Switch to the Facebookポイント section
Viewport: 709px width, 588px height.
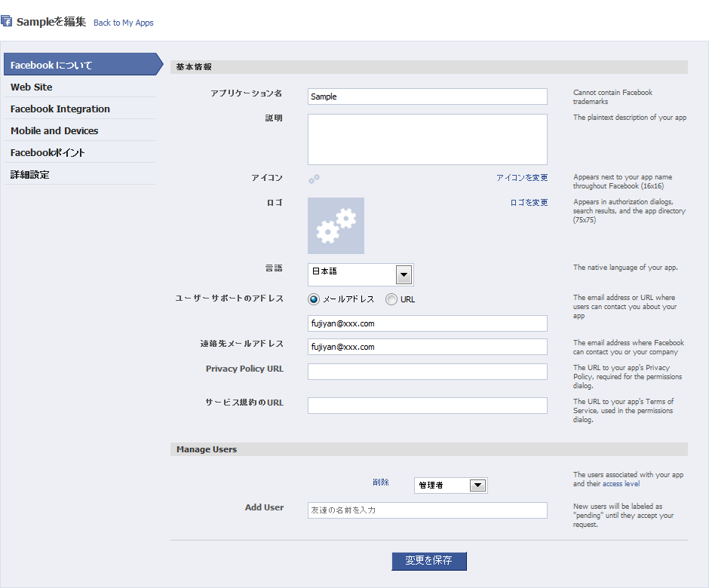[80, 152]
